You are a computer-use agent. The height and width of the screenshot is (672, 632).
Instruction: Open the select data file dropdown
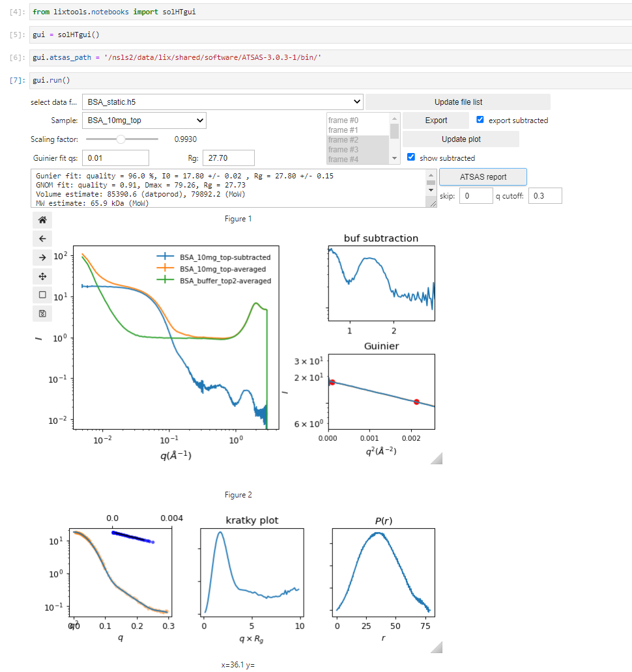223,102
